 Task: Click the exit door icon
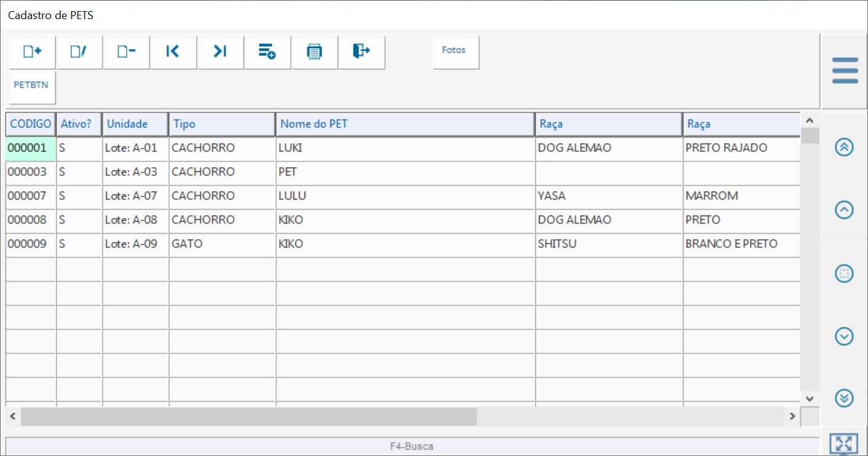coord(362,52)
